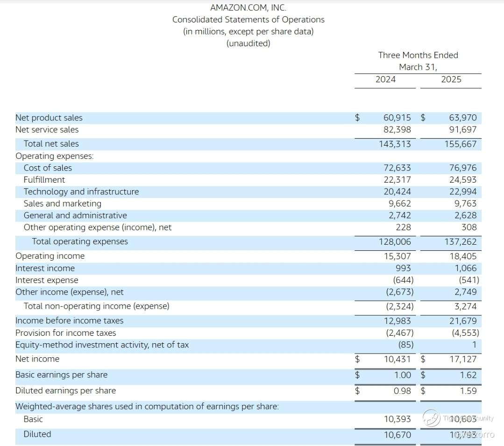
Task: Click the value 20,424
Action: point(397,191)
